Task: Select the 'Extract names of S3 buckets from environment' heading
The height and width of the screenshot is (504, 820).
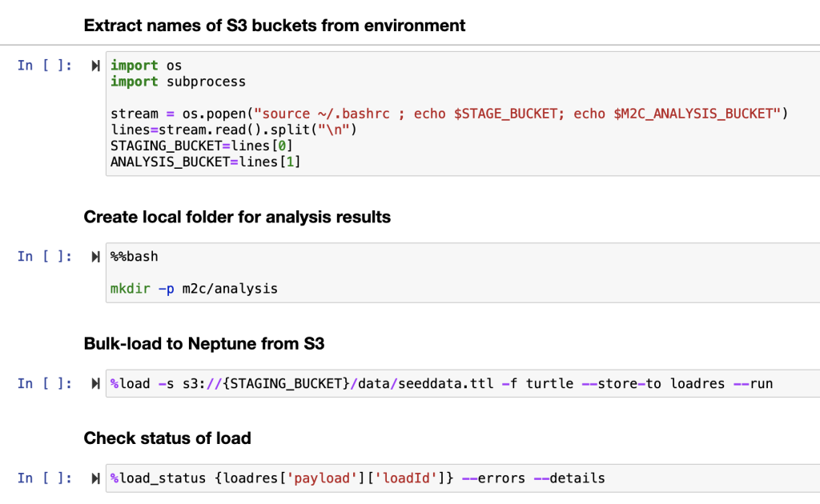Action: point(275,26)
